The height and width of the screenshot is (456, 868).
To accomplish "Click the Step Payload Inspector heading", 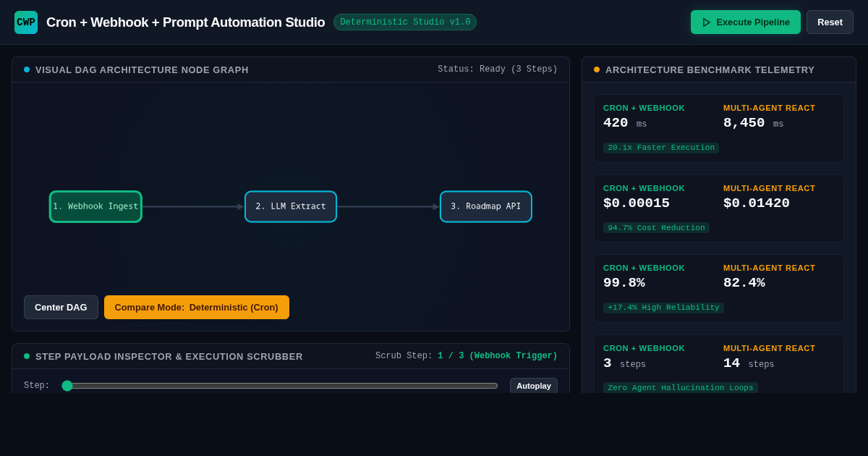I will coord(169,356).
